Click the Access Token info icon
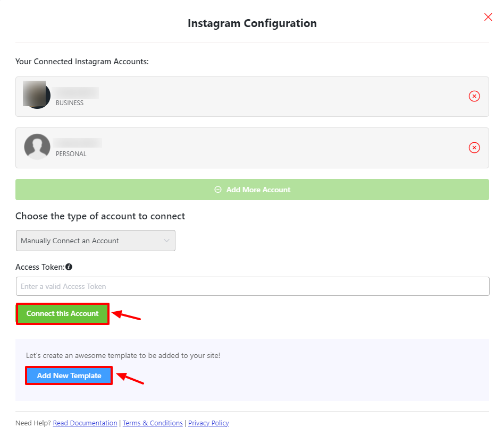Viewport: 504px width, 436px height. click(69, 267)
